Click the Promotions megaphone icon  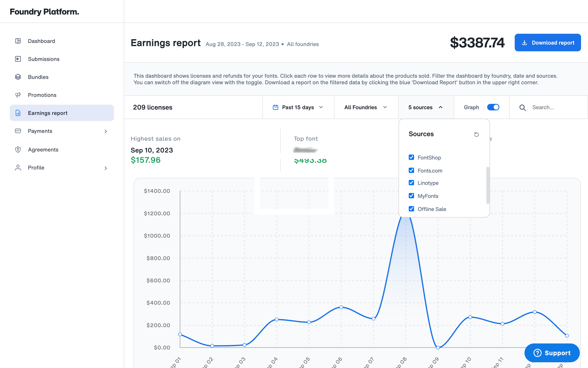tap(18, 95)
